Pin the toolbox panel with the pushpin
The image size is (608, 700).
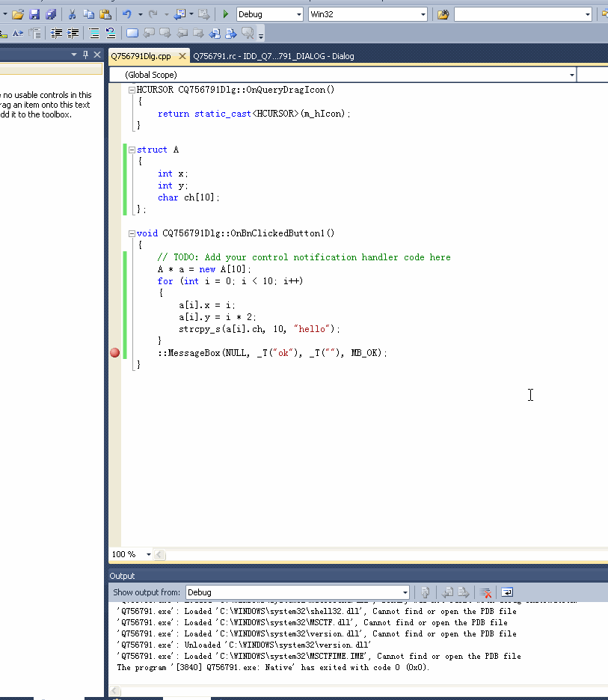point(86,55)
